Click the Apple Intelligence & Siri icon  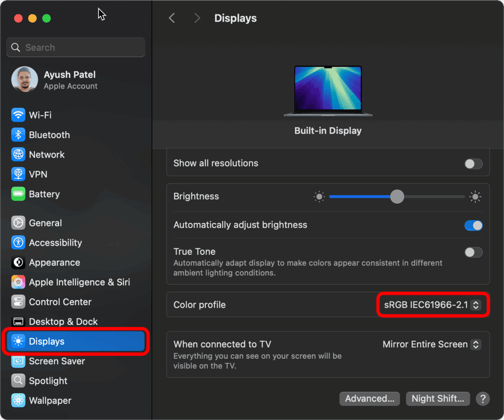coord(18,282)
